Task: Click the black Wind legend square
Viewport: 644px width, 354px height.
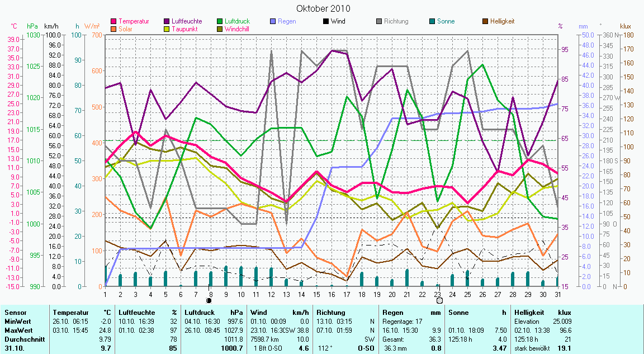Action: coord(326,22)
